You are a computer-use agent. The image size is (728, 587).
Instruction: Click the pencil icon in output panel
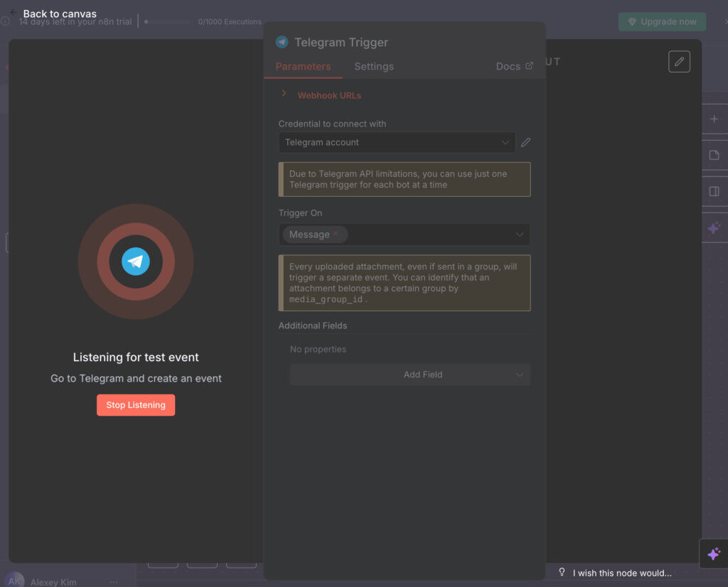tap(679, 62)
